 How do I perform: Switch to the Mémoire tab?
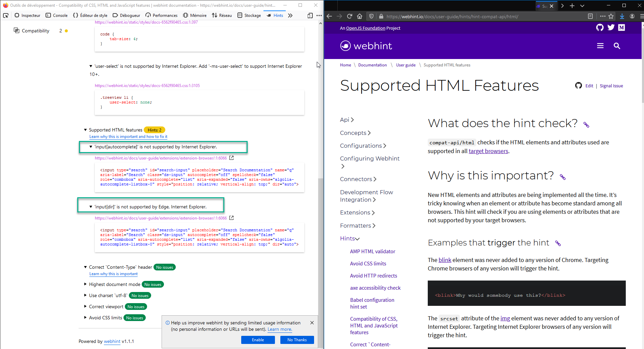tap(195, 16)
